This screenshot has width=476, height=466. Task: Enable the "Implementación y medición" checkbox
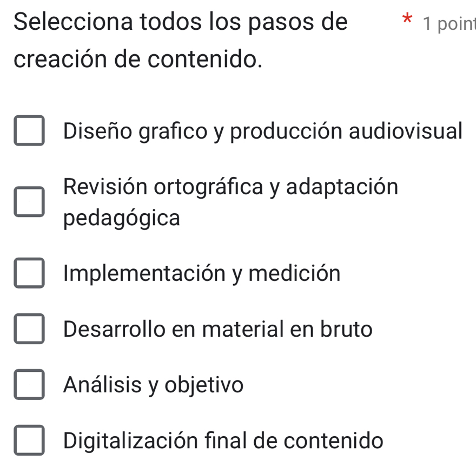pos(29,274)
